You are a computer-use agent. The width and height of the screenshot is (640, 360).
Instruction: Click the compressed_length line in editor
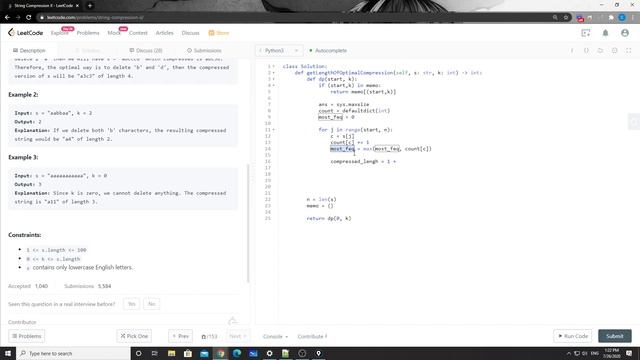pos(363,161)
